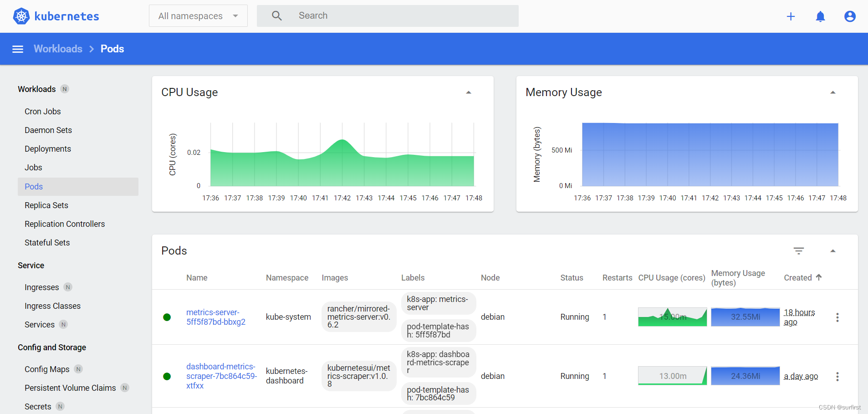Open metrics-server-5ff5f87bd-bbxg2 pod link
The height and width of the screenshot is (414, 868).
[216, 317]
